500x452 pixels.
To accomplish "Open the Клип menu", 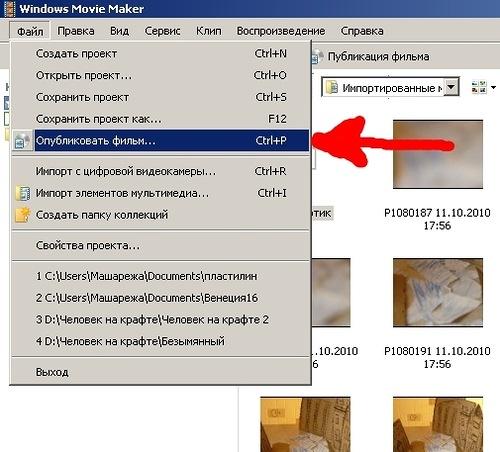I will coord(209,31).
